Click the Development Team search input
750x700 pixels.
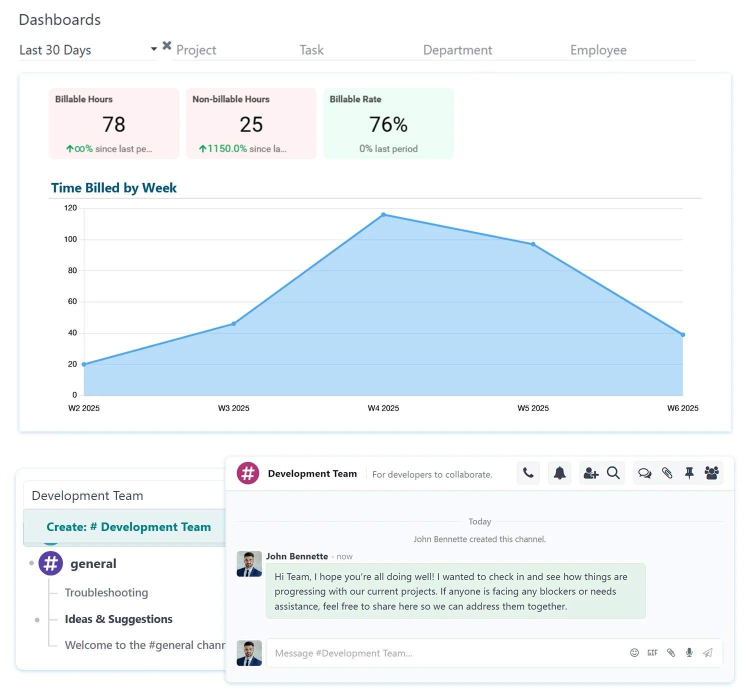tap(125, 495)
